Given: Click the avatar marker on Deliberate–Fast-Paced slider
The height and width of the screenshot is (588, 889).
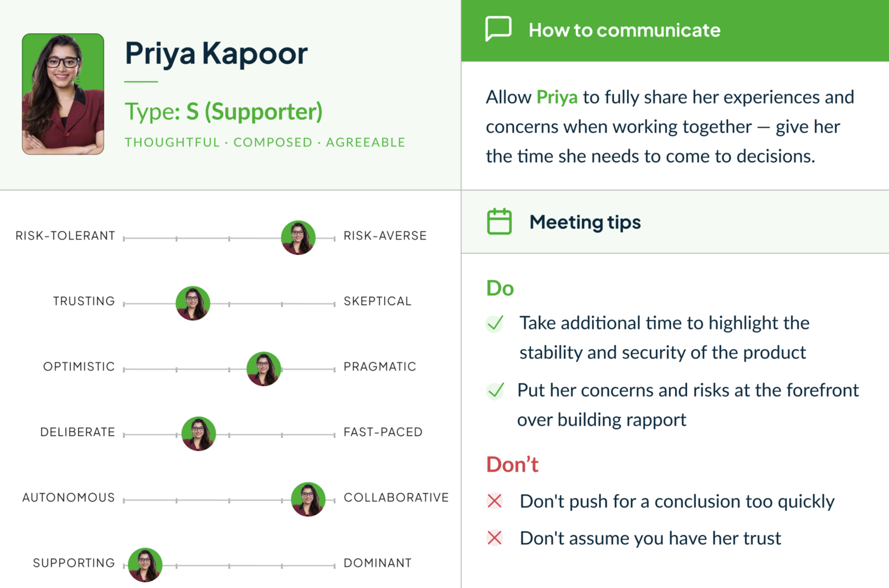Looking at the screenshot, I should point(198,434).
